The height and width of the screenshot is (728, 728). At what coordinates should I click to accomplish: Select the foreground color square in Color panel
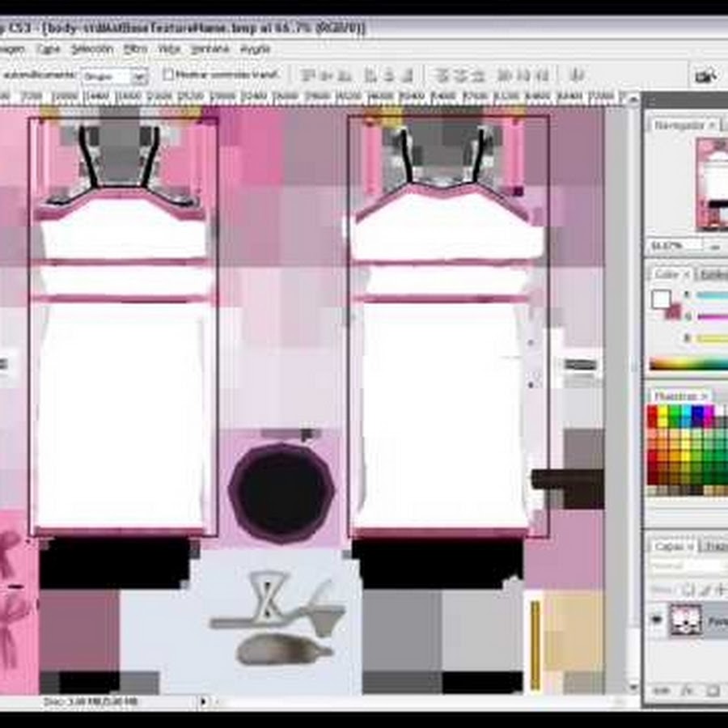click(661, 299)
